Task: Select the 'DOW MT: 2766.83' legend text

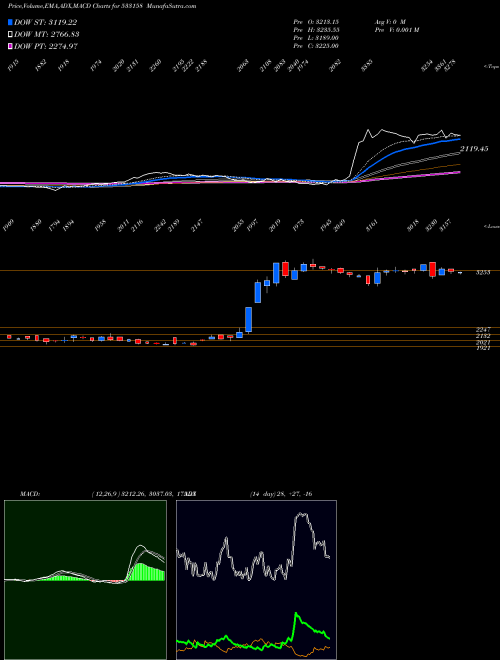Action: coord(47,34)
